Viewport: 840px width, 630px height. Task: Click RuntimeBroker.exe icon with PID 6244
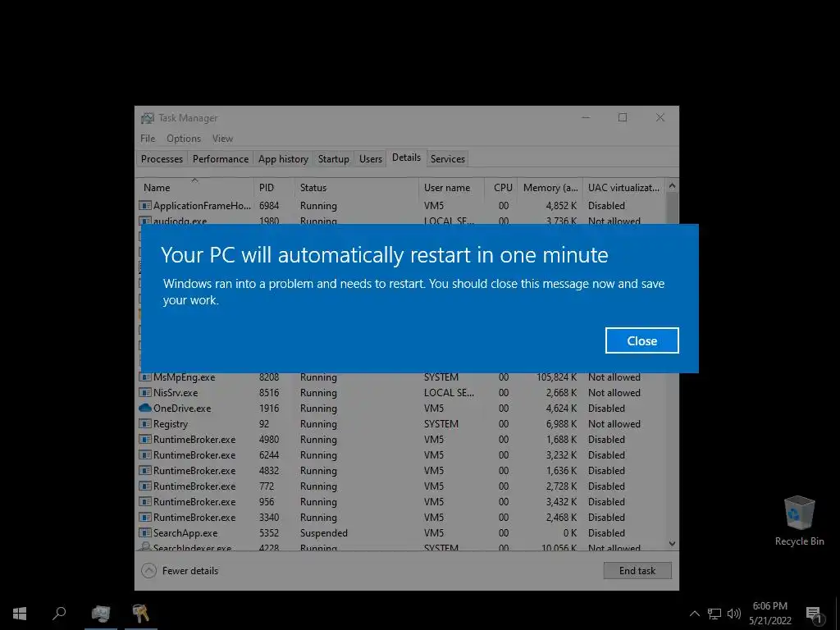pos(145,454)
